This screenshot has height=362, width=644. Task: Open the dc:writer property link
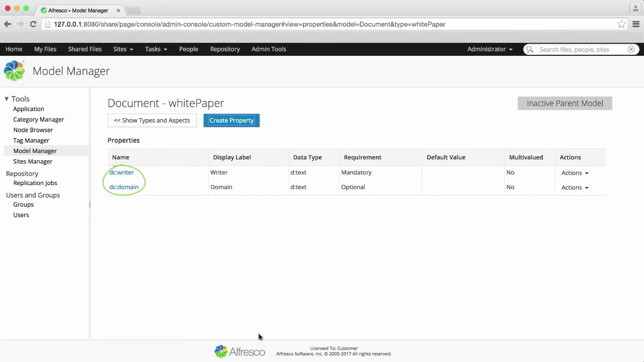(x=121, y=172)
